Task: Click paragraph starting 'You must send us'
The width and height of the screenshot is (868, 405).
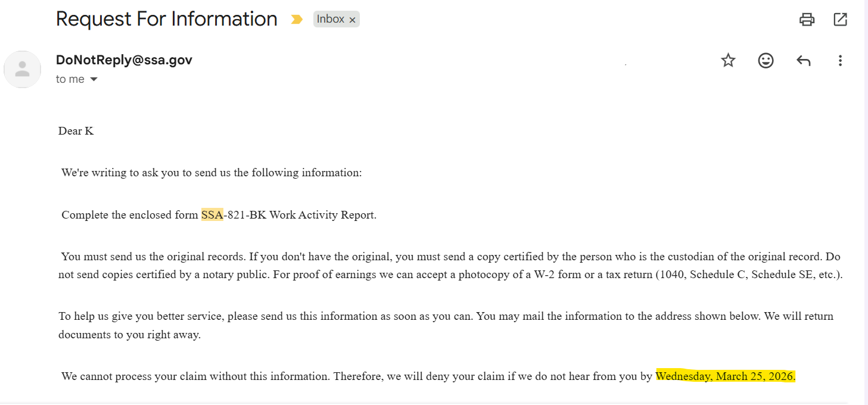Action: click(450, 266)
